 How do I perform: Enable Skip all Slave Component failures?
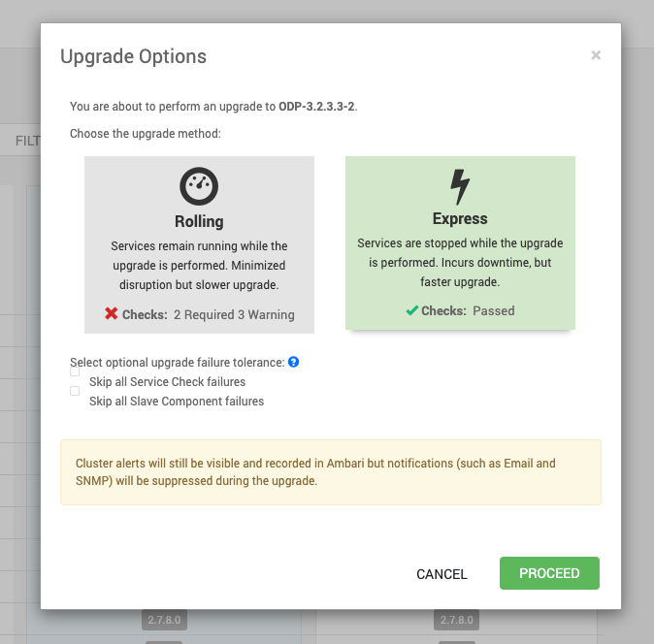(x=75, y=391)
